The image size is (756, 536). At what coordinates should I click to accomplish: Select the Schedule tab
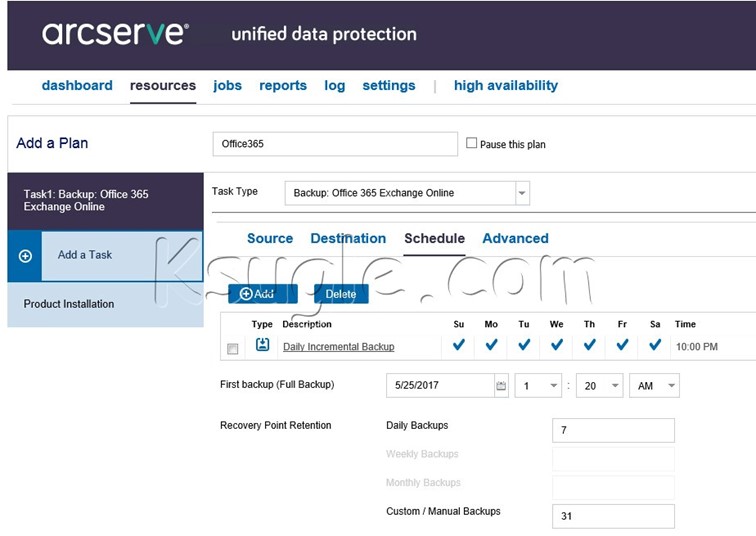(x=434, y=238)
